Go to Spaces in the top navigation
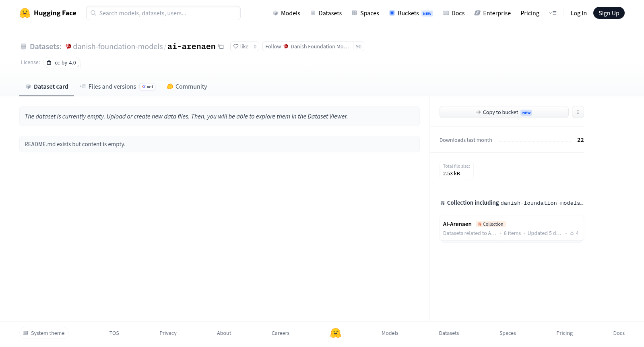Image resolution: width=644 pixels, height=347 pixels. 365,13
